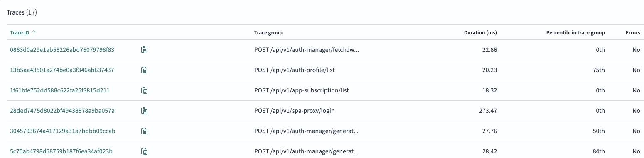Open trace 28ded7475d8022bf49438878a9ba057a
The width and height of the screenshot is (644, 158).
click(62, 111)
